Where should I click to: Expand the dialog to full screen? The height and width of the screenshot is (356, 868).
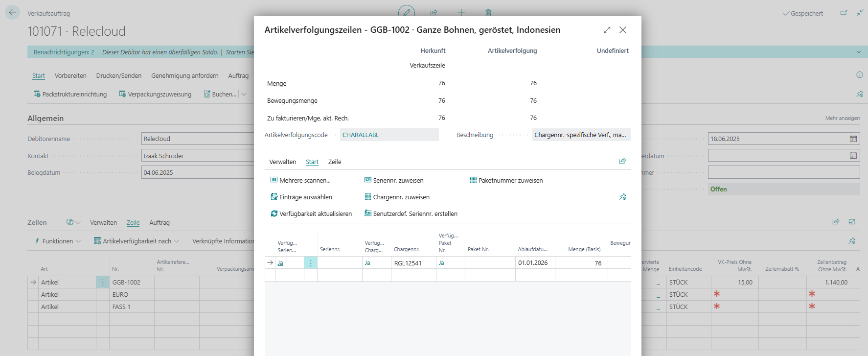point(607,30)
